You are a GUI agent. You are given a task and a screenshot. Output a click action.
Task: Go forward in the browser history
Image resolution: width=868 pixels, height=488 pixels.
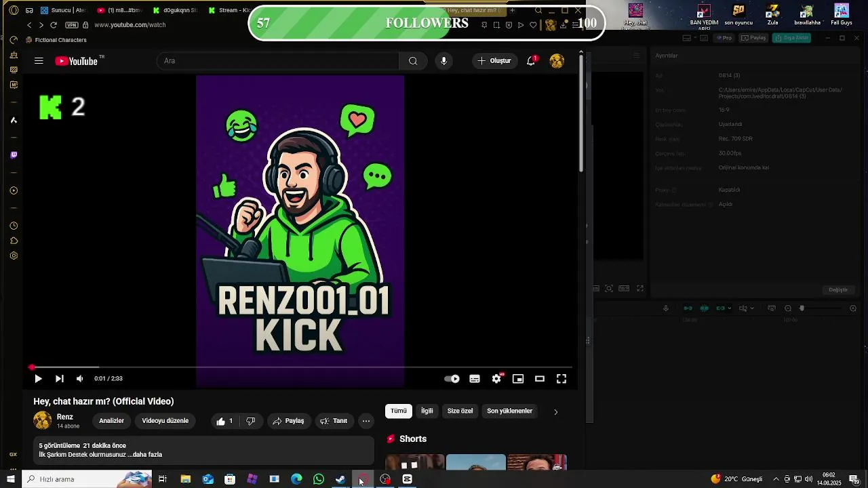41,25
